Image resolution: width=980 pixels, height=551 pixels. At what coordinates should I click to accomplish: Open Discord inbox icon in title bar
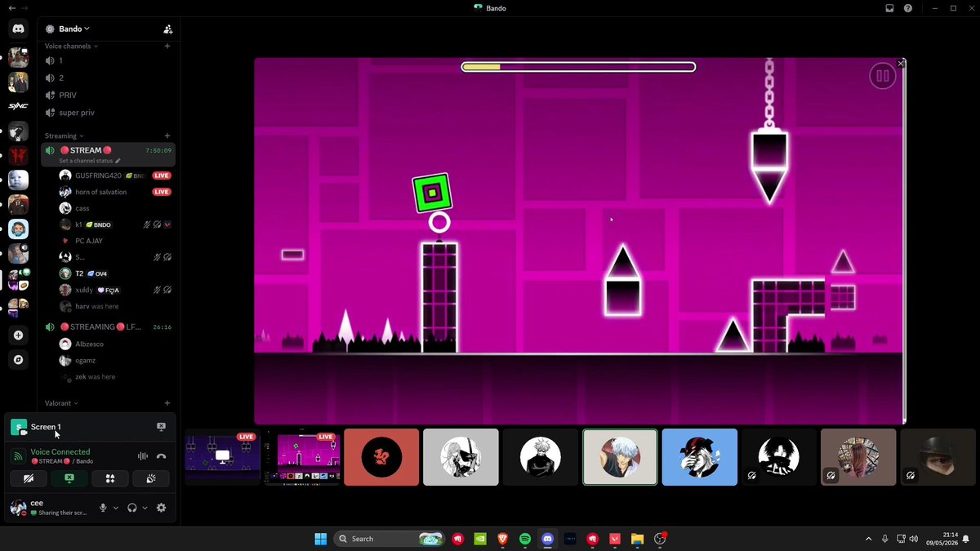[x=889, y=8]
